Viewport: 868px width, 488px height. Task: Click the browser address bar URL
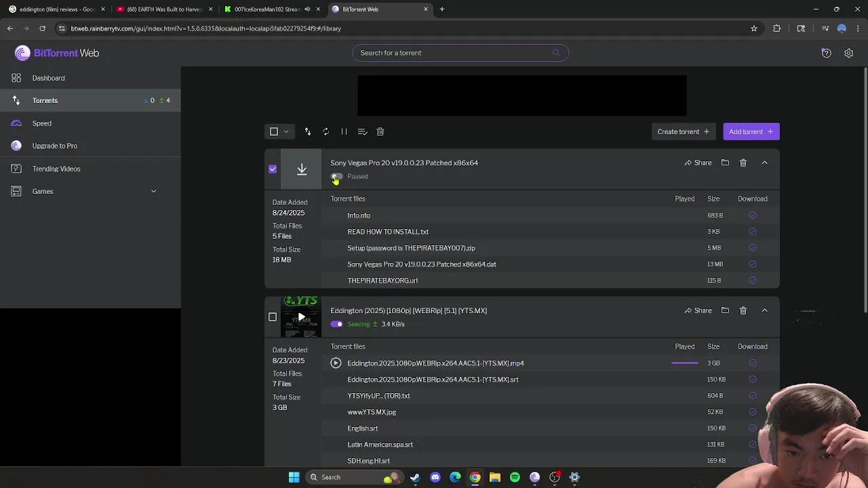pyautogui.click(x=205, y=28)
